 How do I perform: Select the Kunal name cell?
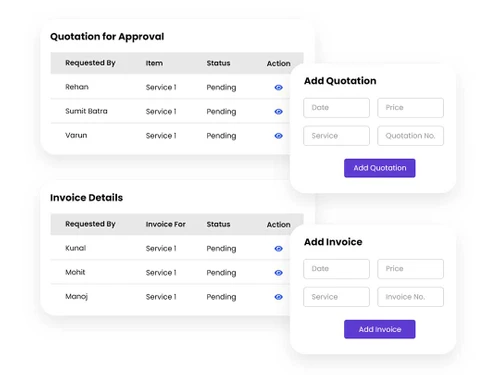(x=76, y=248)
